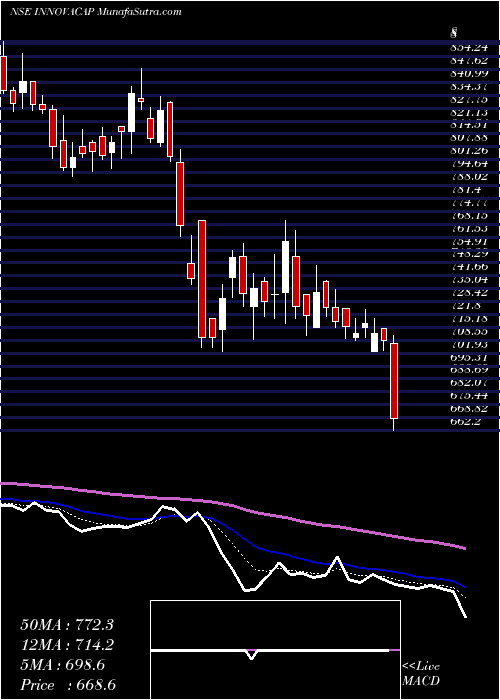Click the 721.8 price axis label
This screenshot has height=700, width=500.
[x=465, y=307]
